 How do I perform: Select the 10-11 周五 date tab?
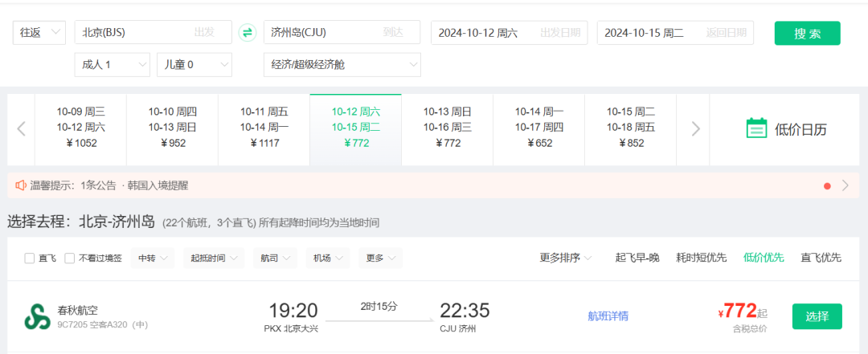pos(264,129)
